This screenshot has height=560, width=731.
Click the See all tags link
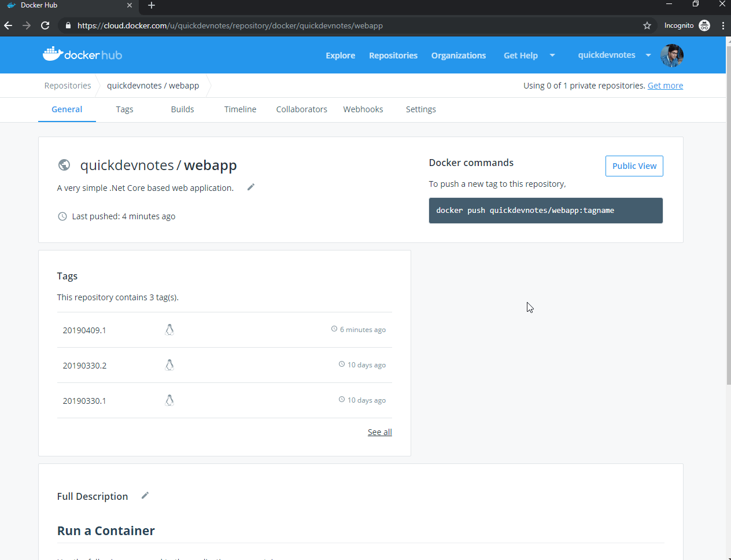[380, 432]
